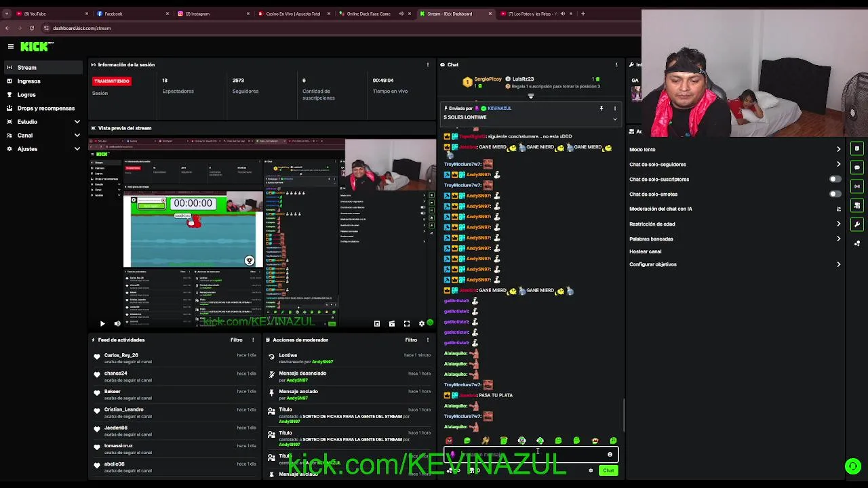
Task: Click the broadcast signal side-panel icon
Action: tap(857, 186)
